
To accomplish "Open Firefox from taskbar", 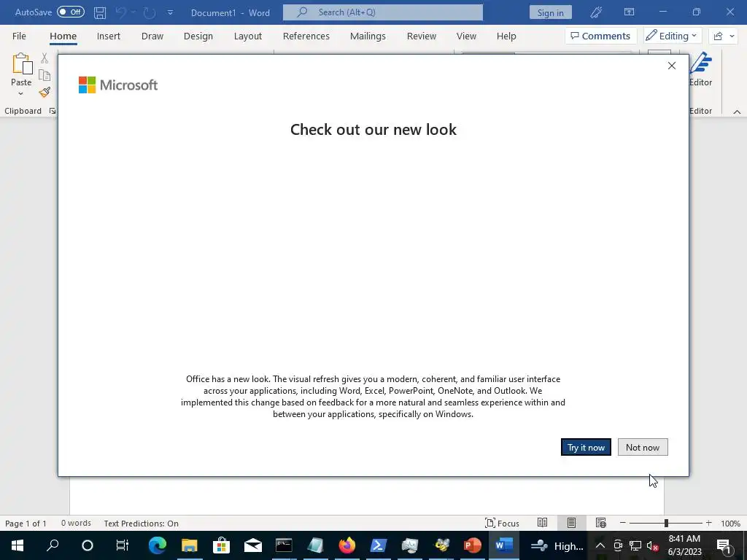I will [347, 545].
